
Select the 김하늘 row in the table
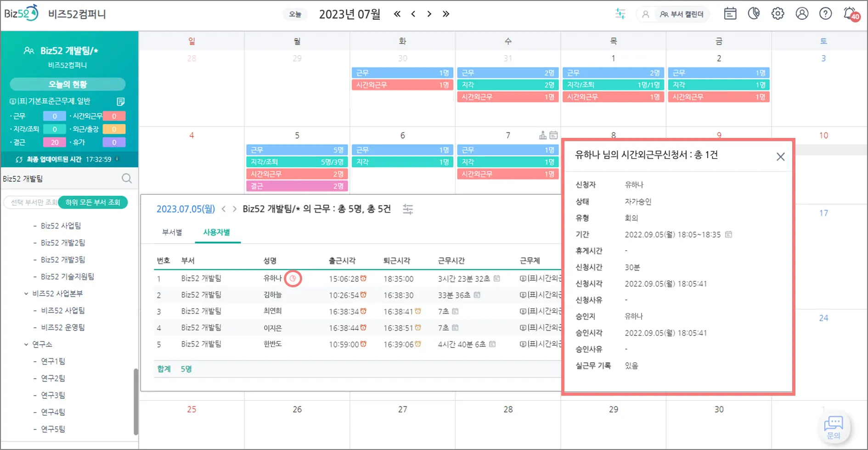pos(357,295)
